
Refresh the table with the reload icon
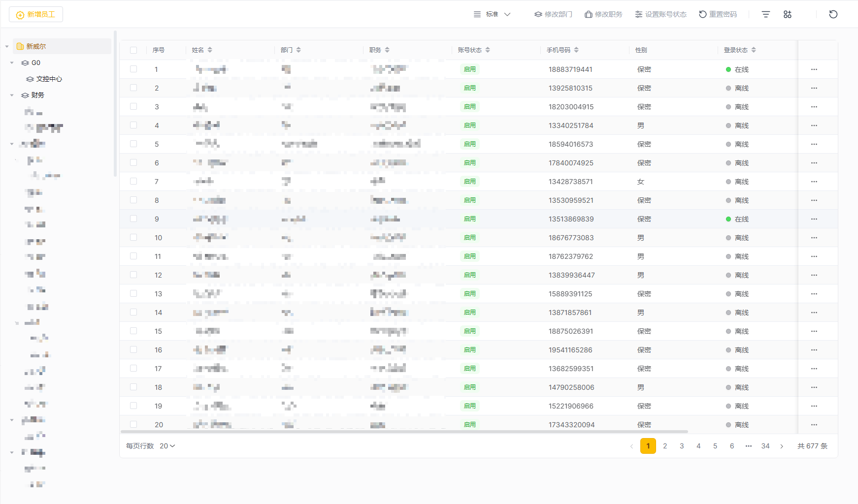tap(833, 14)
